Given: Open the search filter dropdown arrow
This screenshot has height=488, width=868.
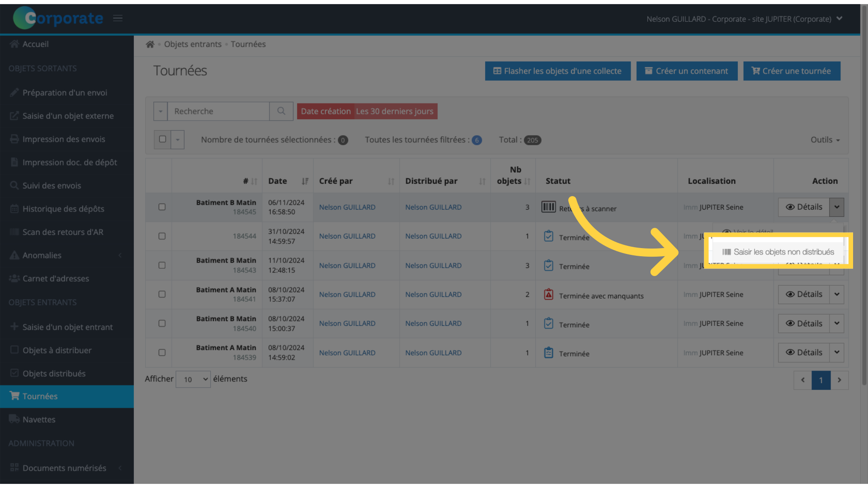Looking at the screenshot, I should (160, 111).
